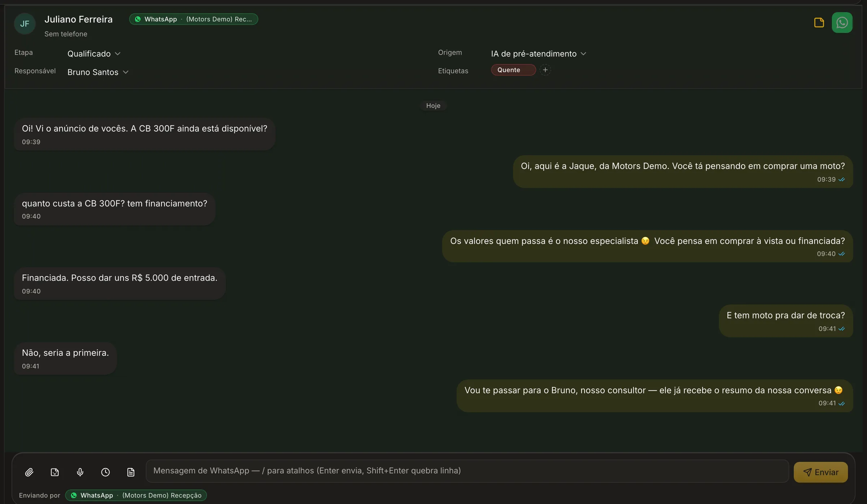This screenshot has width=867, height=504.
Task: Click the JF contact avatar
Action: pyautogui.click(x=25, y=24)
